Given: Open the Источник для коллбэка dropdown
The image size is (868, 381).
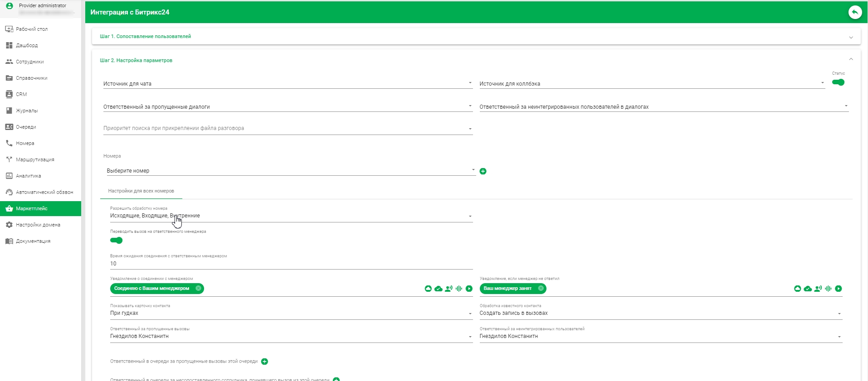Looking at the screenshot, I should pyautogui.click(x=652, y=84).
